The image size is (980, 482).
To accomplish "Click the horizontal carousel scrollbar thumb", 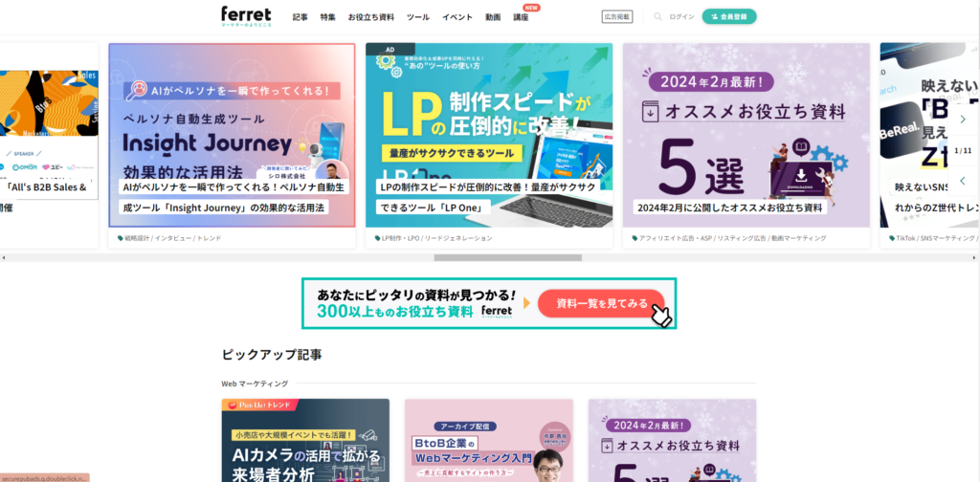I will pyautogui.click(x=508, y=257).
